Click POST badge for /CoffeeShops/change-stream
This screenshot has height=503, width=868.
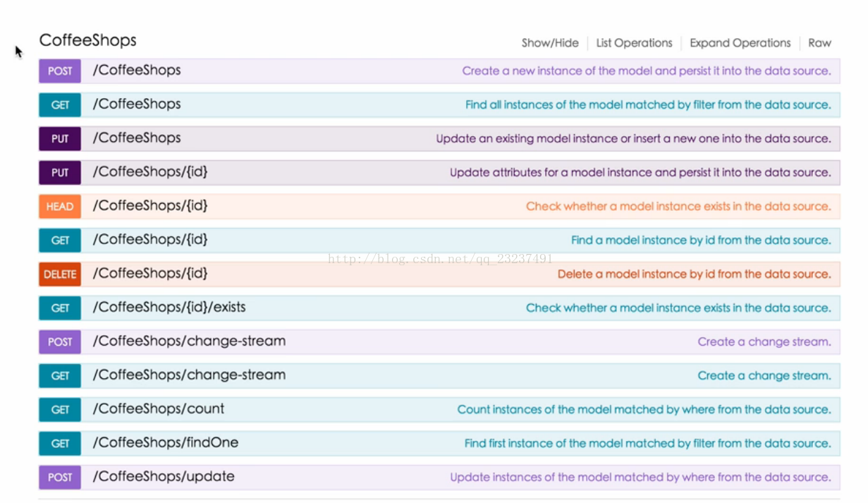click(x=60, y=341)
